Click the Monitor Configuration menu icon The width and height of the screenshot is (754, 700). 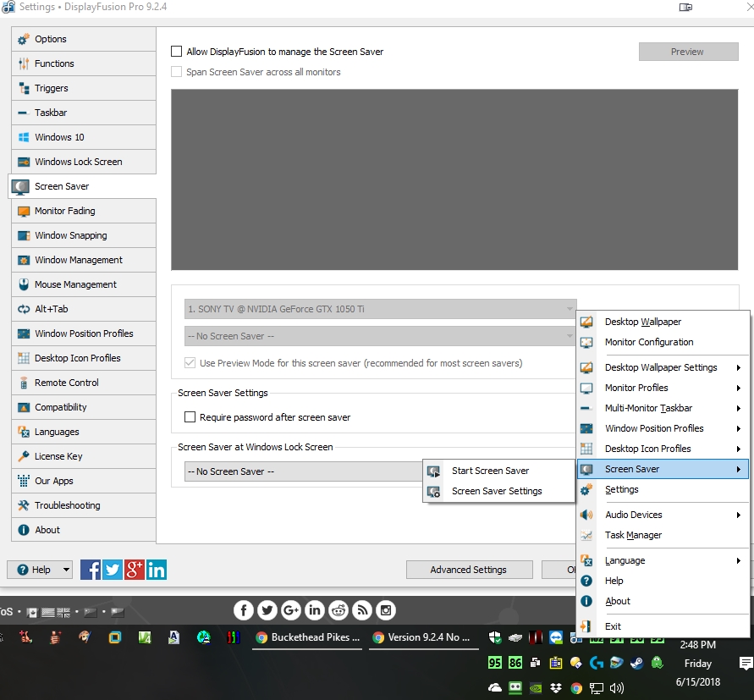click(586, 342)
